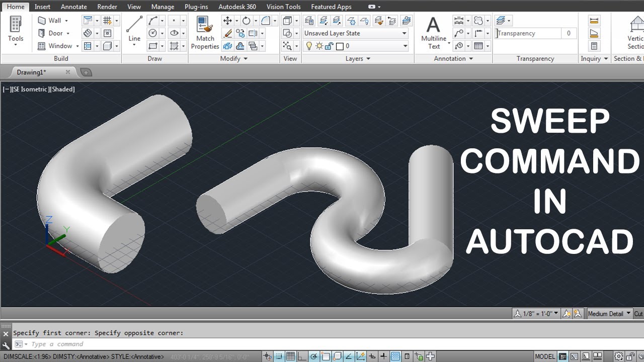Select the Move tool icon

click(227, 21)
